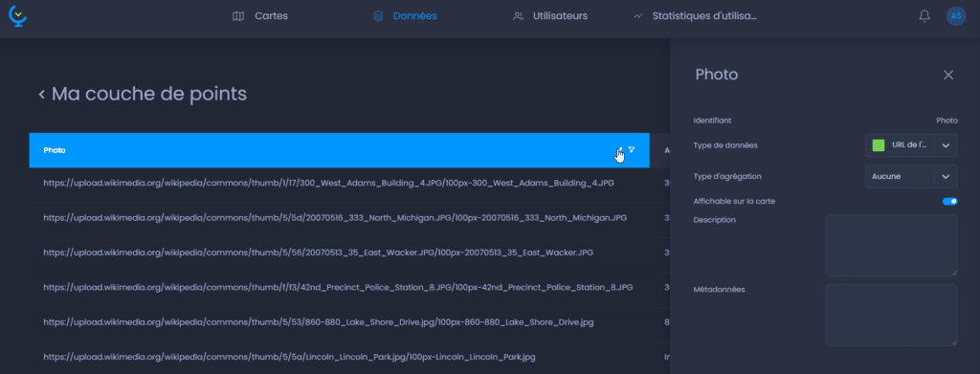Click the Identifiant value Photo in the panel

pyautogui.click(x=947, y=121)
